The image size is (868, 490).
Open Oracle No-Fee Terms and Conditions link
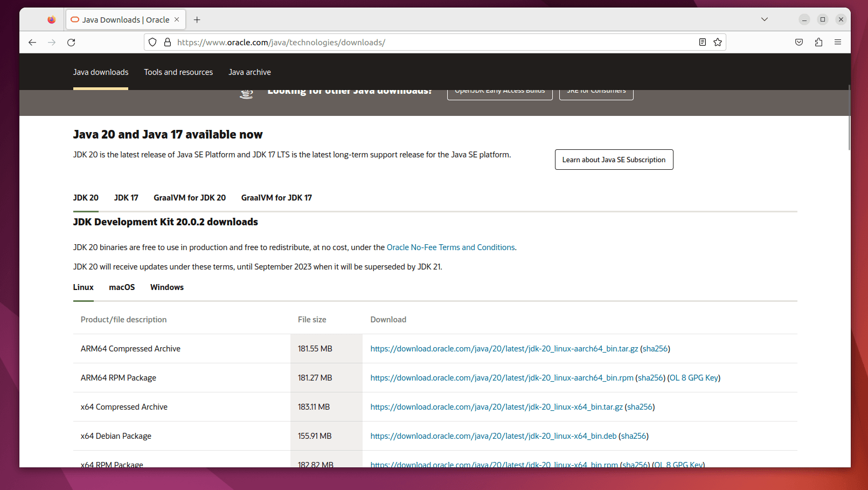pos(451,247)
